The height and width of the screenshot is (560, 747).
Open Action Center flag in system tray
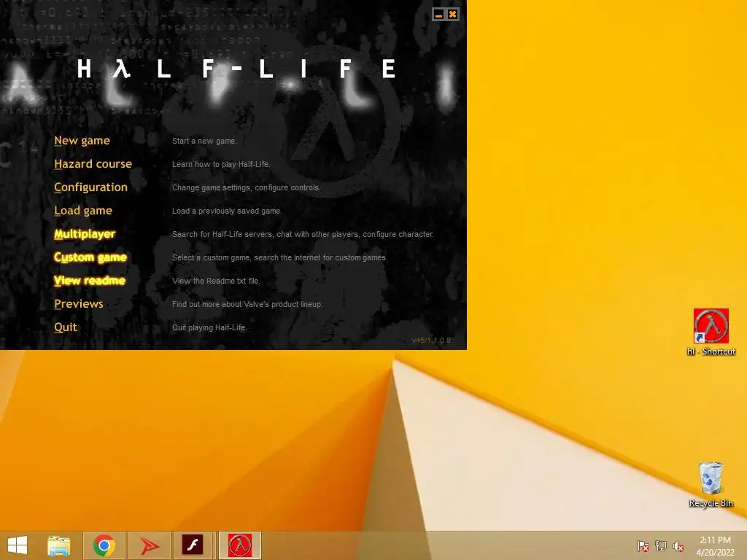[x=643, y=546]
